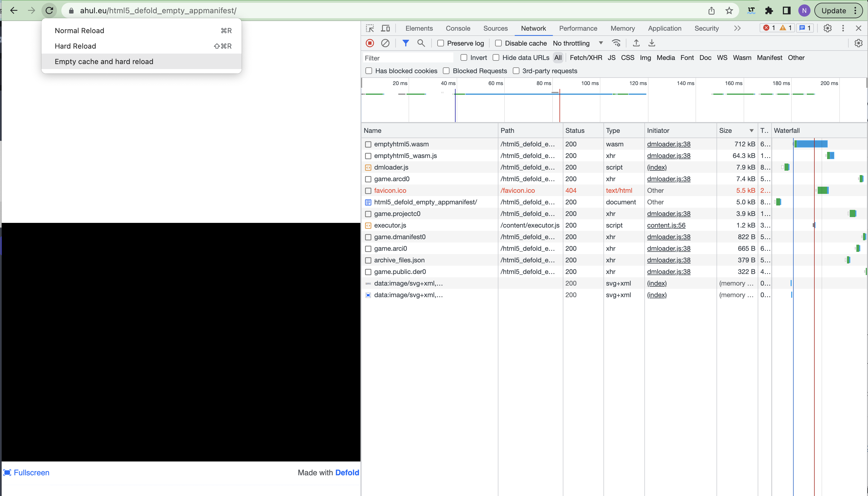The width and height of the screenshot is (868, 496).
Task: Open DevTools three-dot customize menu
Action: pyautogui.click(x=843, y=28)
